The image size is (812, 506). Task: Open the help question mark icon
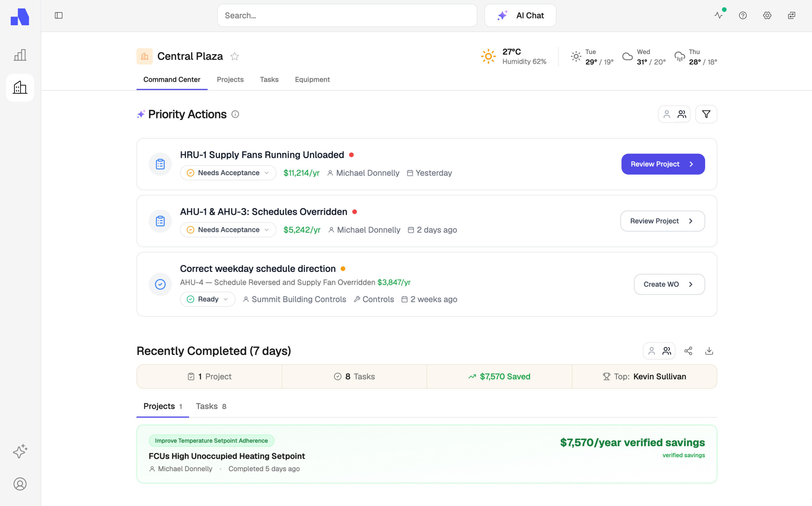pos(743,16)
